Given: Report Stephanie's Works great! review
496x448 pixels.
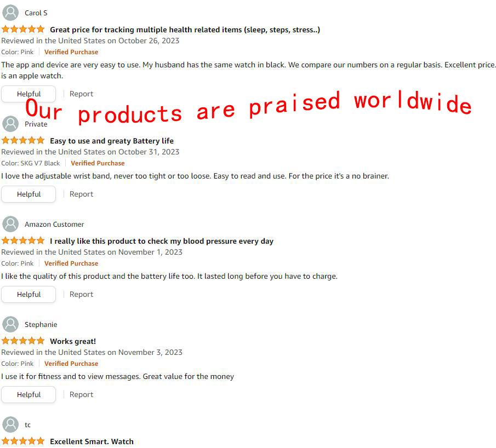Looking at the screenshot, I should point(81,394).
